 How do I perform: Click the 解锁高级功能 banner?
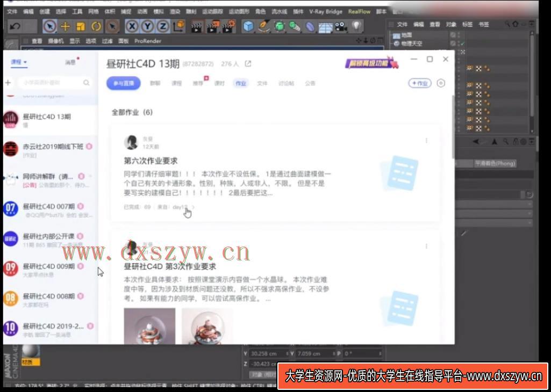[372, 63]
